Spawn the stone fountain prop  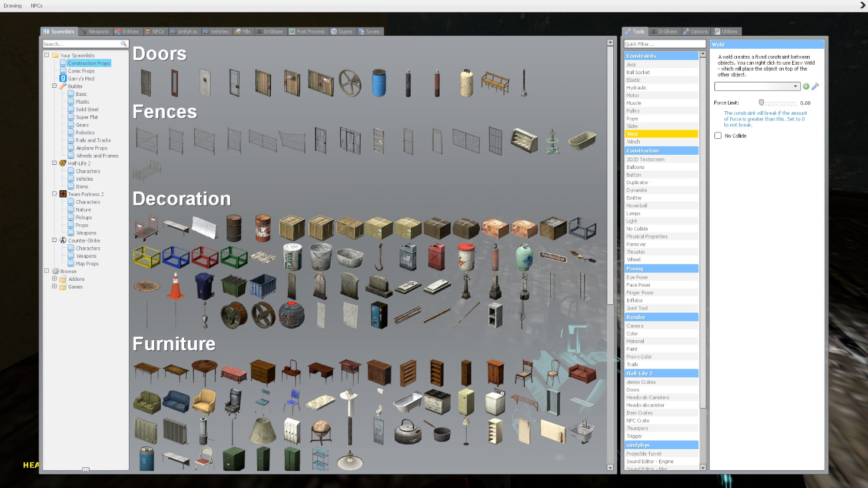tap(553, 141)
